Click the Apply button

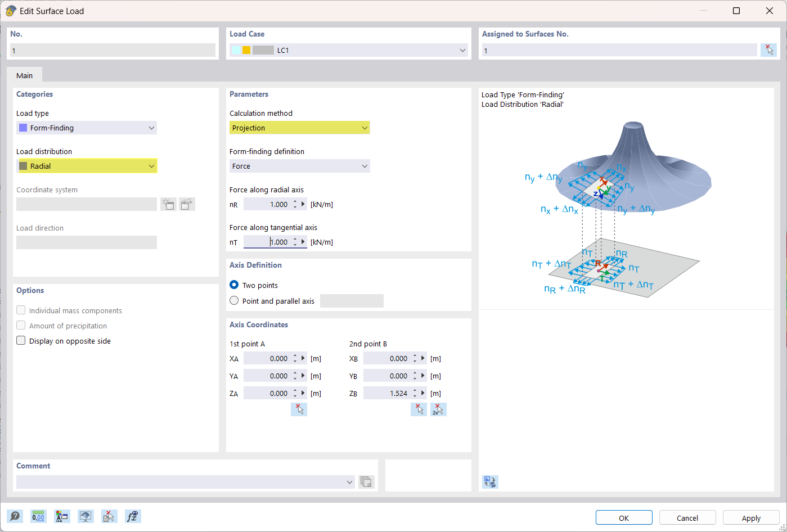[751, 518]
